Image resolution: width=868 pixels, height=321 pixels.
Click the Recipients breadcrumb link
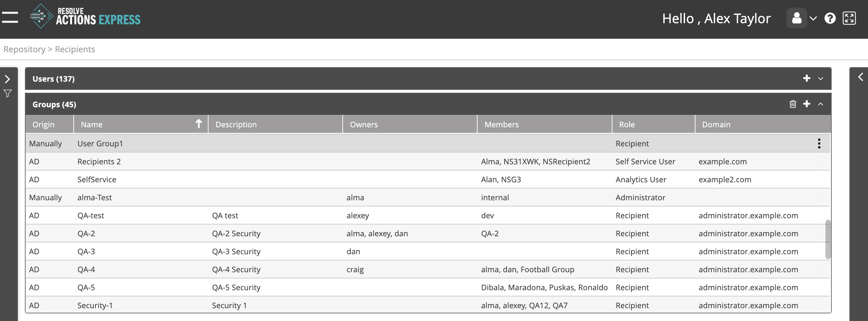coord(75,49)
